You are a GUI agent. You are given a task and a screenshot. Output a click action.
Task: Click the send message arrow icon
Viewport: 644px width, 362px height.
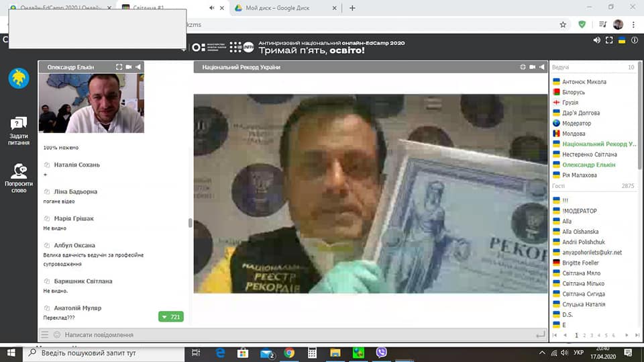(x=540, y=334)
